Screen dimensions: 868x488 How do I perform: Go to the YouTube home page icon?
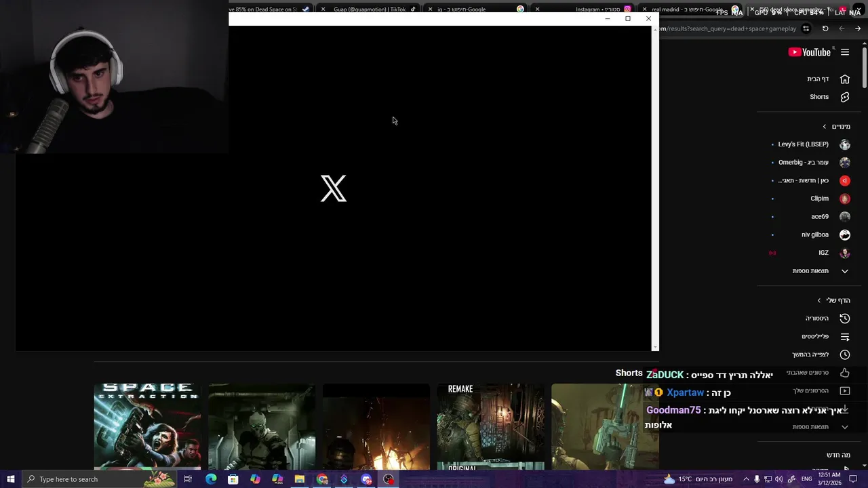click(845, 79)
